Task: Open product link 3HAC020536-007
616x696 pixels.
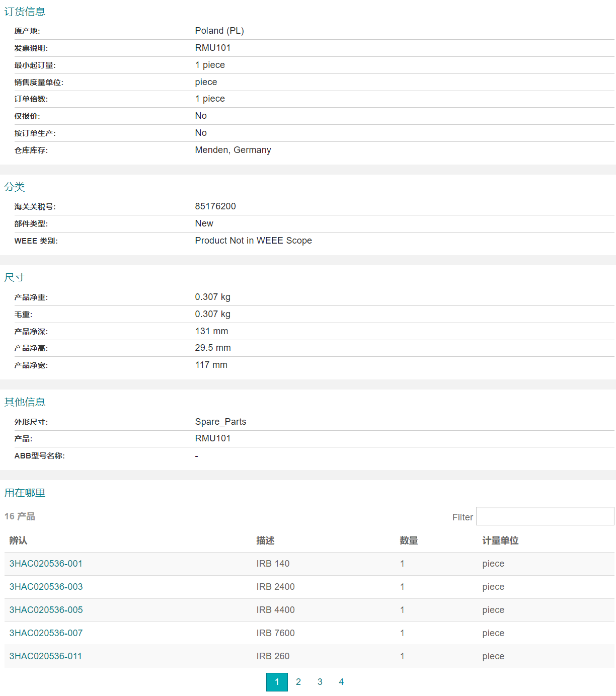Action: (46, 633)
